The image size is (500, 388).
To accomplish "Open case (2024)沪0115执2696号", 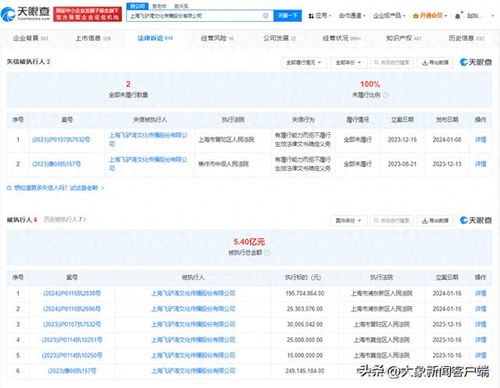I will coord(72,309).
